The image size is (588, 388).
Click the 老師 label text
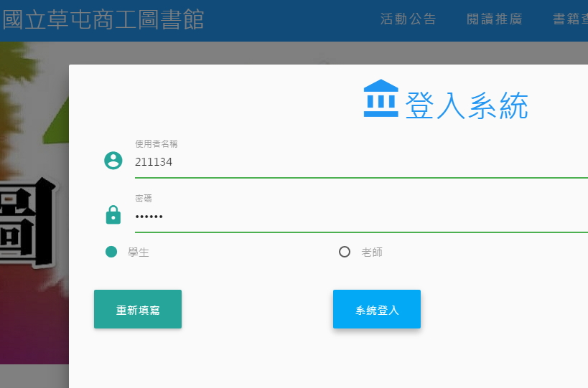coord(372,252)
